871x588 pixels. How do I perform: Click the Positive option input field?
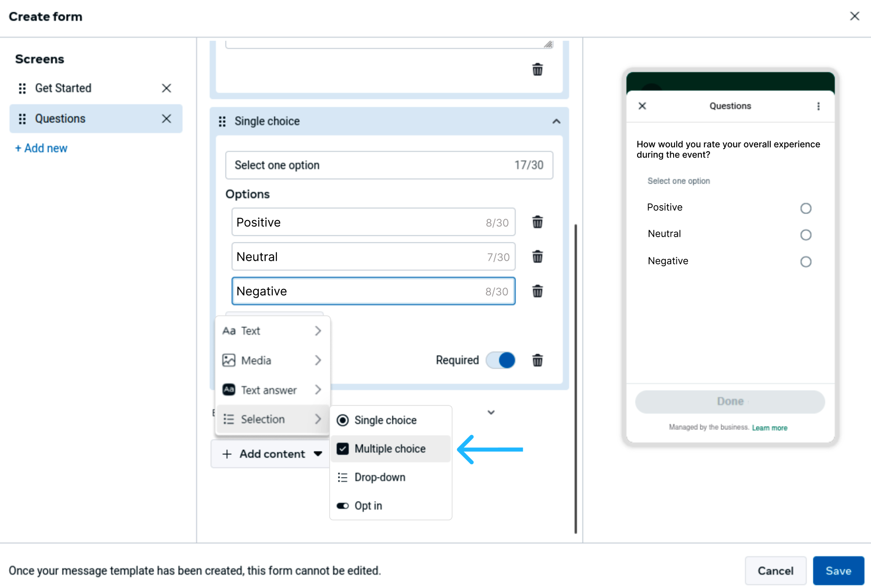click(373, 222)
